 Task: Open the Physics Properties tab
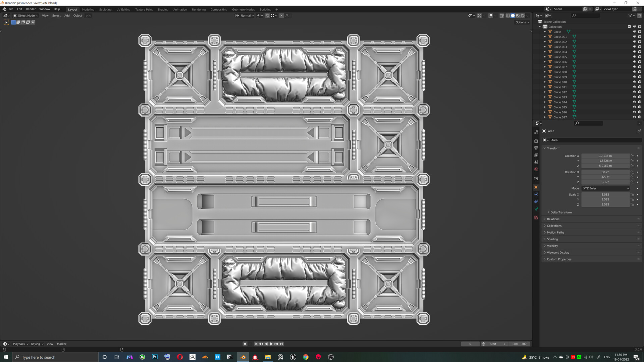(x=536, y=201)
